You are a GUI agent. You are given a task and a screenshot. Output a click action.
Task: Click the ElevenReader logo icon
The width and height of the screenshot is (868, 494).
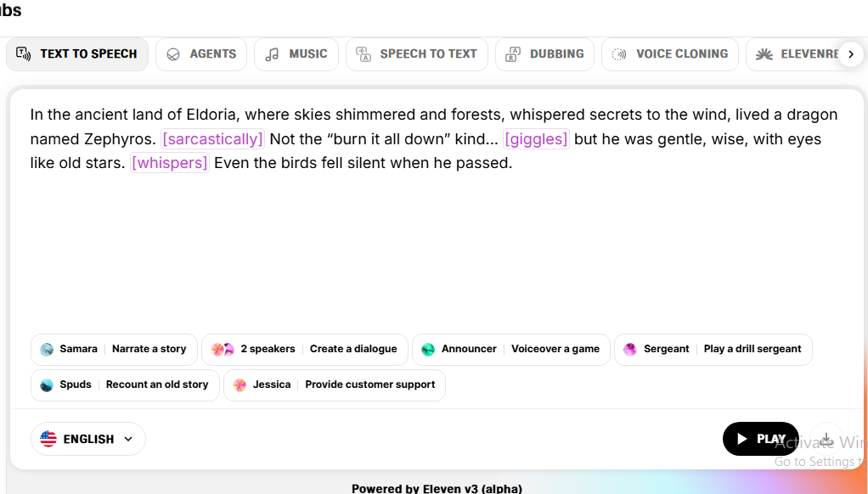click(764, 54)
